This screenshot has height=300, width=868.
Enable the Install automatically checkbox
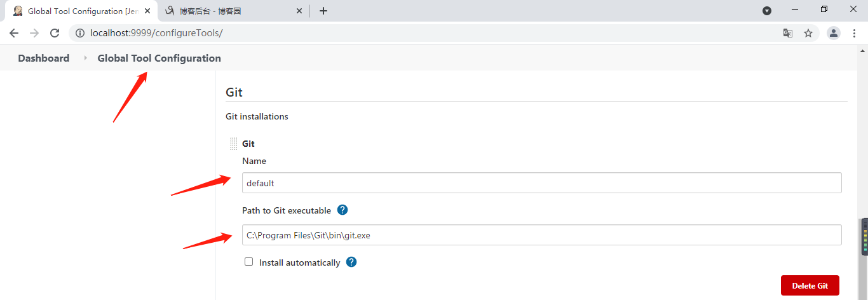(249, 262)
